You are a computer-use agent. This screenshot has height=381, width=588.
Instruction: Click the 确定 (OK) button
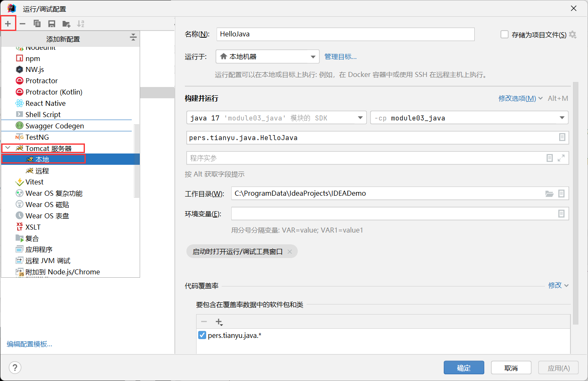(x=464, y=368)
